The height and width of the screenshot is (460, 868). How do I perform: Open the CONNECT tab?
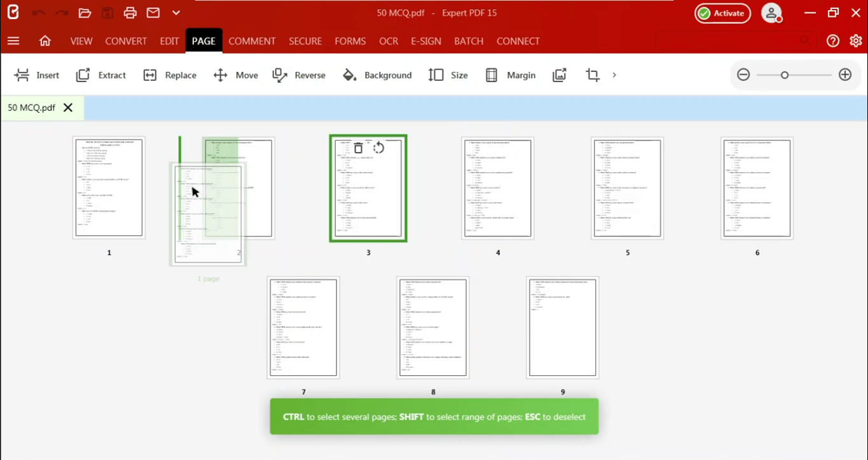pos(518,41)
